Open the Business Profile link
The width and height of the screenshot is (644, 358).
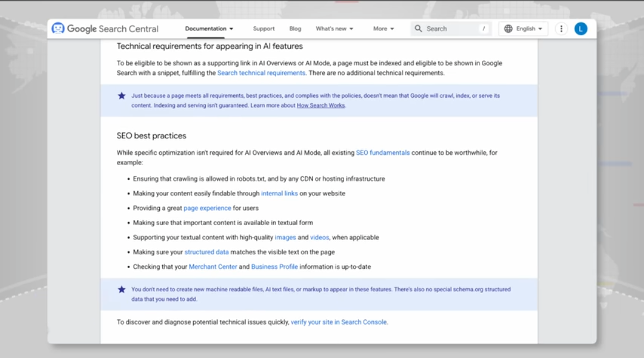click(274, 266)
